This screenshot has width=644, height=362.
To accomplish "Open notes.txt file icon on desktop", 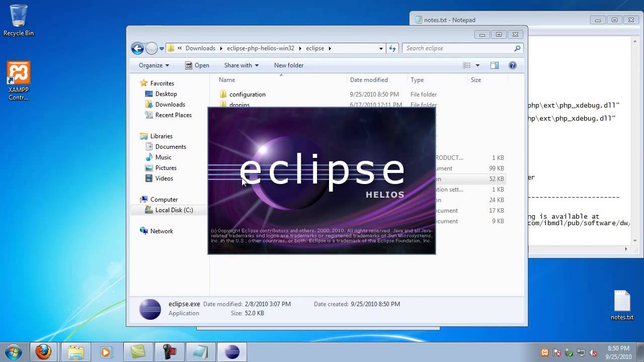I will pyautogui.click(x=622, y=305).
